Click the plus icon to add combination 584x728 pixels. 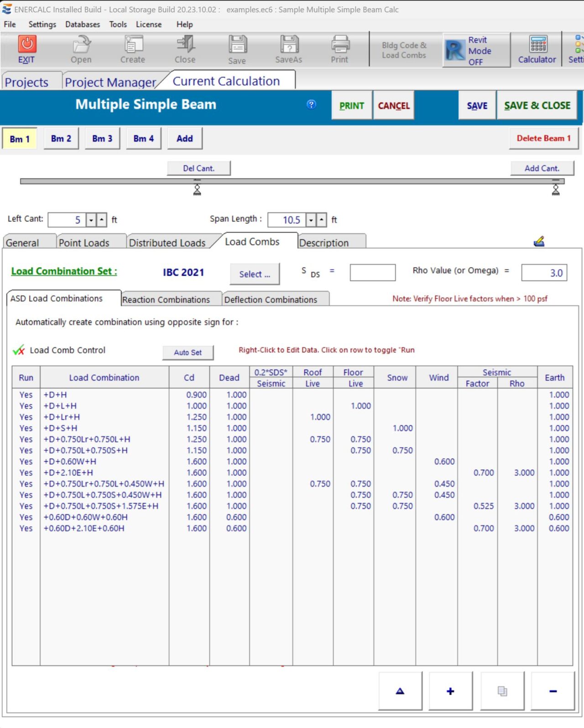click(x=450, y=691)
